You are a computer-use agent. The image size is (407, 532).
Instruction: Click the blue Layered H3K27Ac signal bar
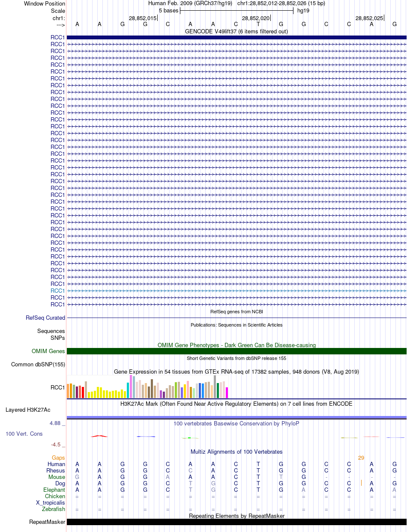point(236,417)
